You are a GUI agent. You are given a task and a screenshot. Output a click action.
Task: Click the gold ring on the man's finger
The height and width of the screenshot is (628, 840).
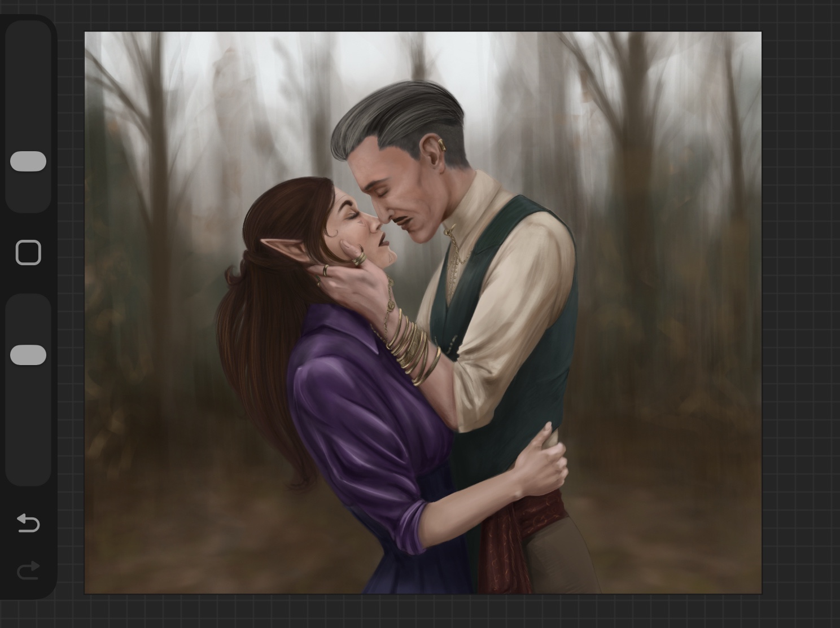[360, 259]
